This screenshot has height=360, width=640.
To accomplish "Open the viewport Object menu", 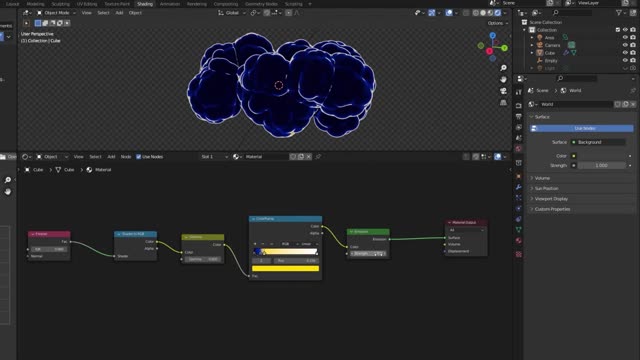I will point(135,13).
